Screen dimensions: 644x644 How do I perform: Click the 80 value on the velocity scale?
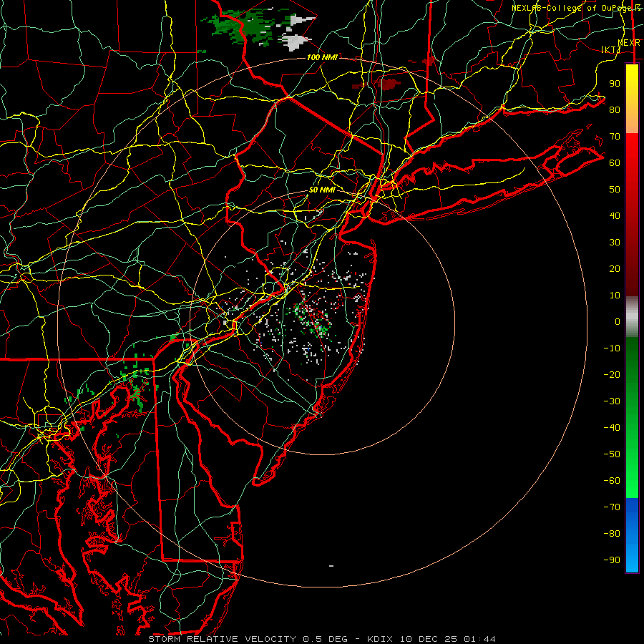(x=615, y=109)
